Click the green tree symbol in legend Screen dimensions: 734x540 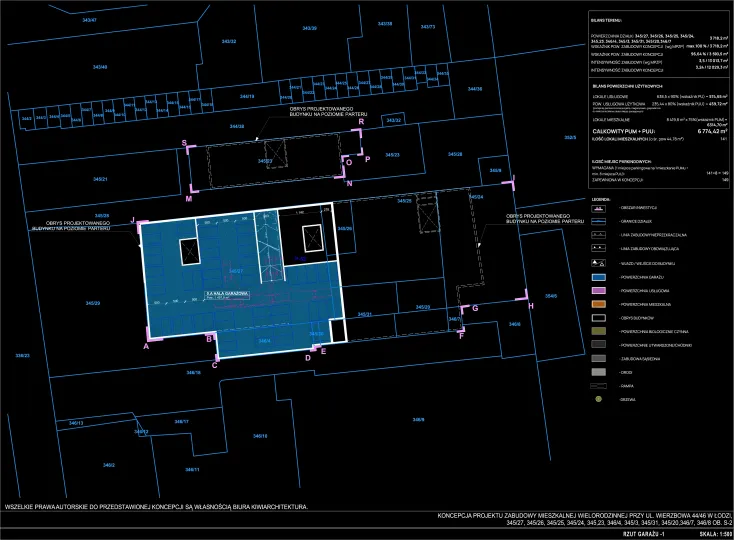tap(600, 399)
